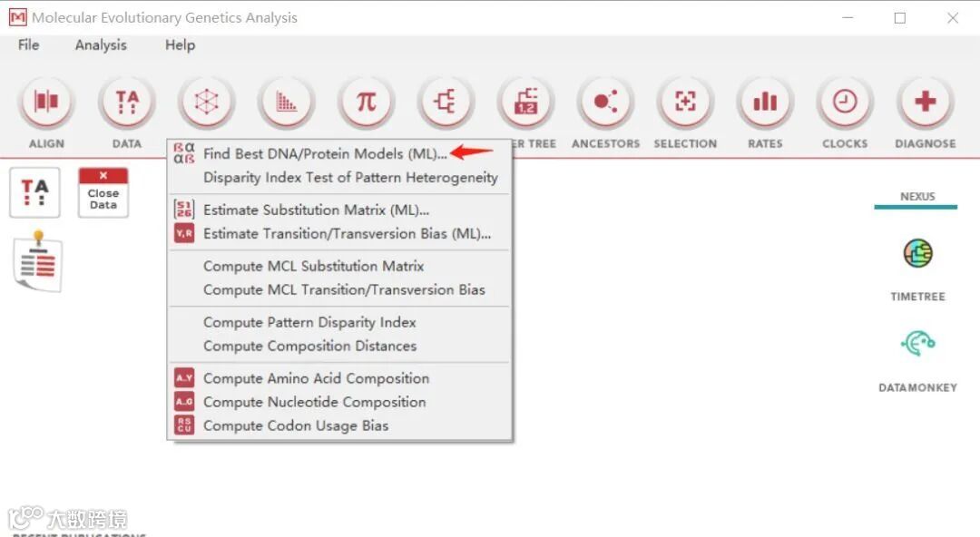Viewport: 980px width, 537px height.
Task: Open the DATAMONKEY icon
Action: (917, 343)
